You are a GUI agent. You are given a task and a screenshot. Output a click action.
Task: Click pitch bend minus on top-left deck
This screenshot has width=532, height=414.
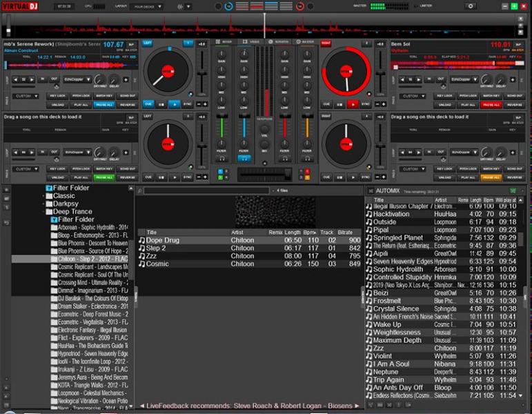199,104
